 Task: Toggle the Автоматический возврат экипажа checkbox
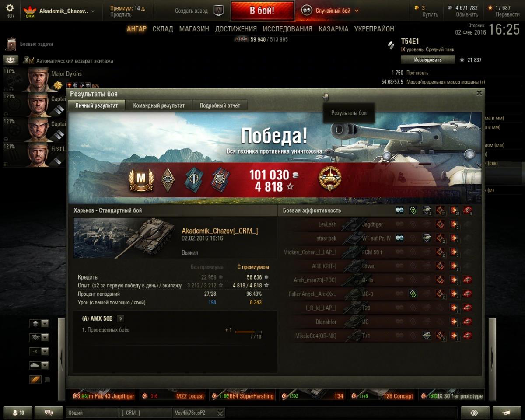coord(26,60)
